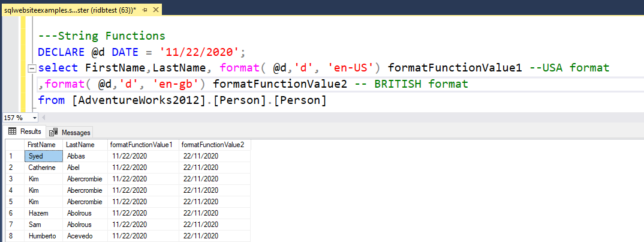644x242 pixels.
Task: Collapse the select statement outline region
Action: click(x=32, y=68)
